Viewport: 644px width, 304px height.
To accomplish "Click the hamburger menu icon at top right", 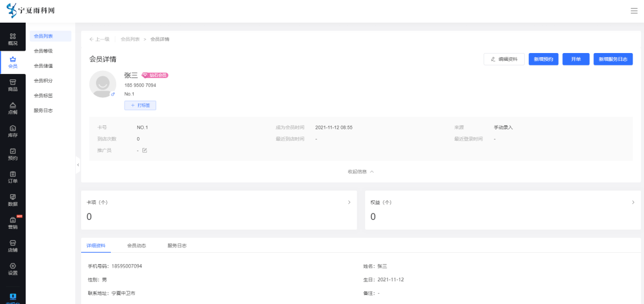I will point(633,11).
